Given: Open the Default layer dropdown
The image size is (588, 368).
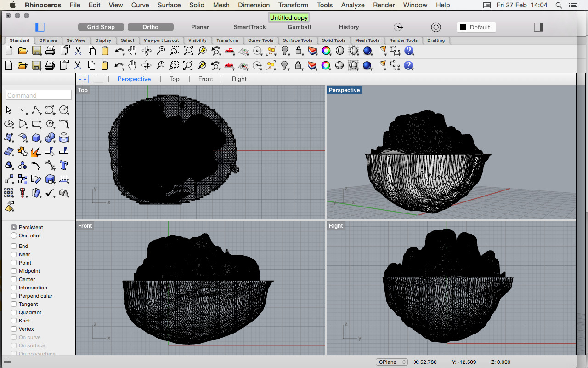Looking at the screenshot, I should 475,27.
